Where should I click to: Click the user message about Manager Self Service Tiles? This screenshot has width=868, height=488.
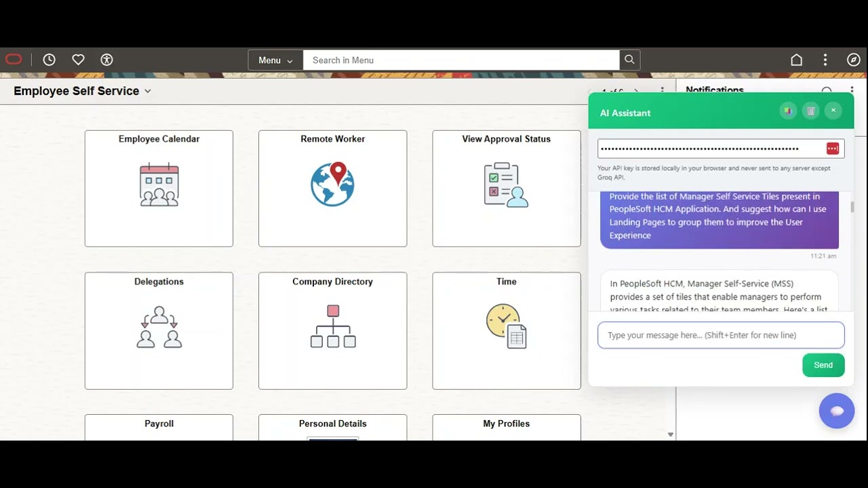[x=719, y=220]
